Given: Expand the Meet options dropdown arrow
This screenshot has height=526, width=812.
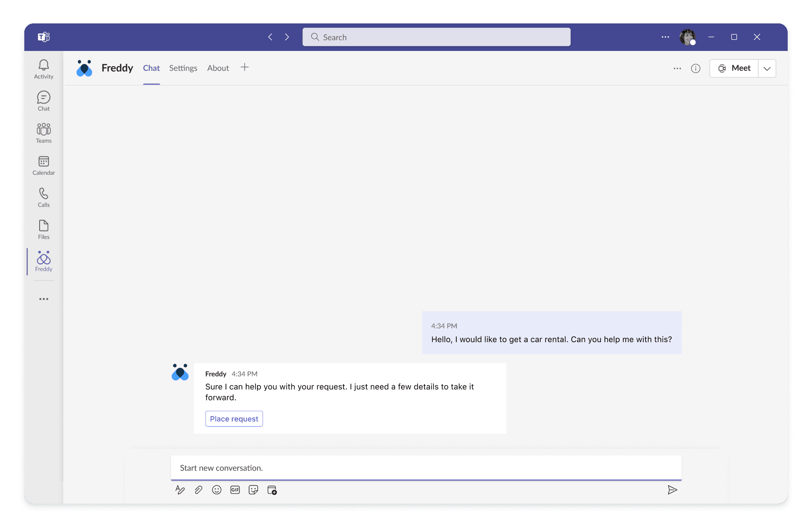Looking at the screenshot, I should [x=767, y=68].
